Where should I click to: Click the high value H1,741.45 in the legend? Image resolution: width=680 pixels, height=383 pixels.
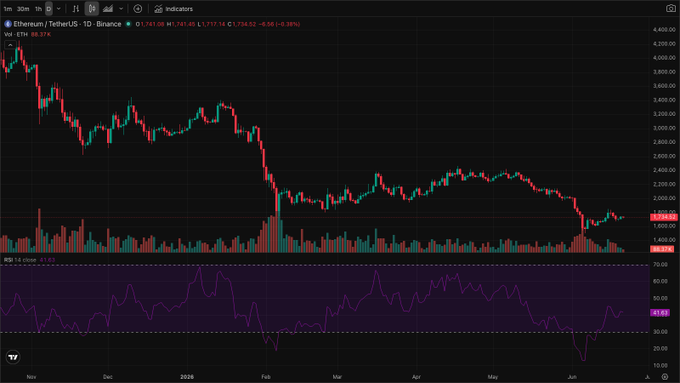pos(181,24)
